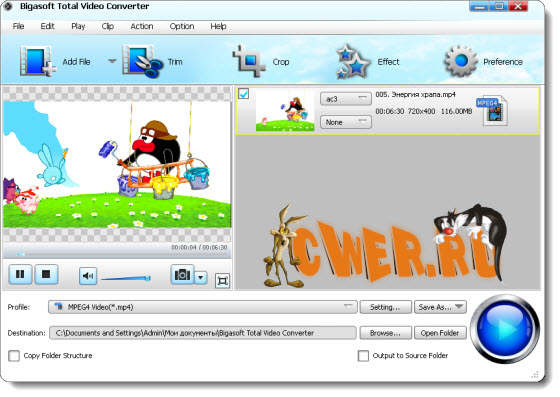Click the 00:06:30 duration in file row

[x=389, y=111]
